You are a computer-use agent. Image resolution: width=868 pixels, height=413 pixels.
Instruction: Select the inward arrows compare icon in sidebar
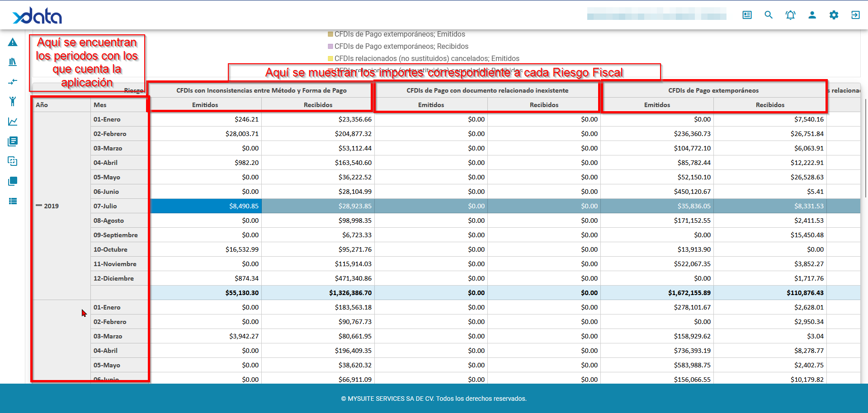pyautogui.click(x=13, y=82)
